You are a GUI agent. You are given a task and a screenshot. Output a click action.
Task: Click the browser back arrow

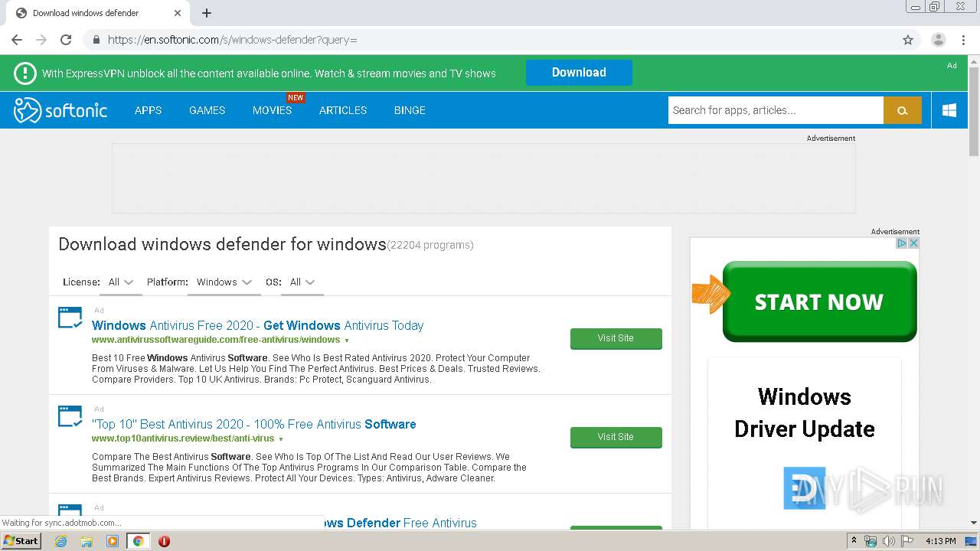pyautogui.click(x=17, y=40)
